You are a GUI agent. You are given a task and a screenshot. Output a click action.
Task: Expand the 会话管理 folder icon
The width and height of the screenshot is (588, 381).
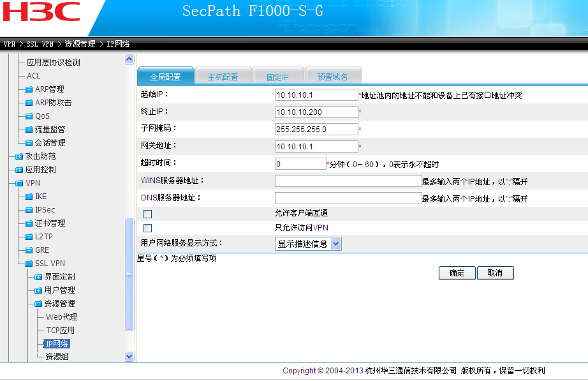point(29,143)
